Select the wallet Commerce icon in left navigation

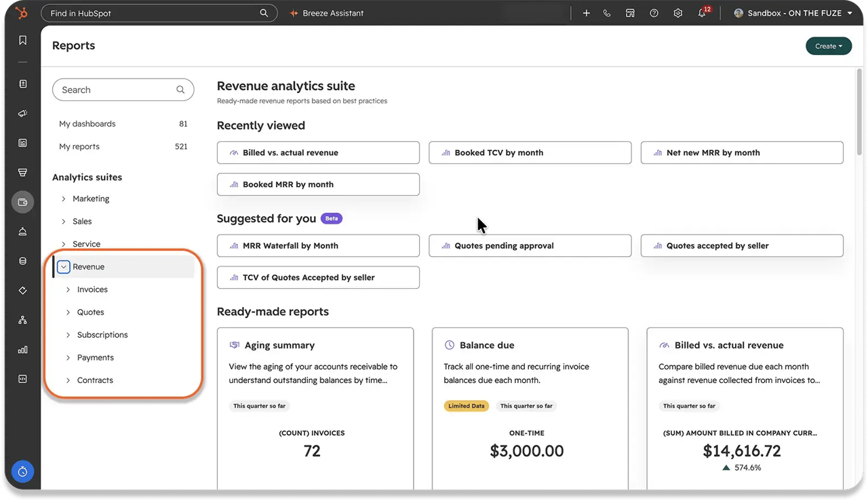pyautogui.click(x=22, y=202)
